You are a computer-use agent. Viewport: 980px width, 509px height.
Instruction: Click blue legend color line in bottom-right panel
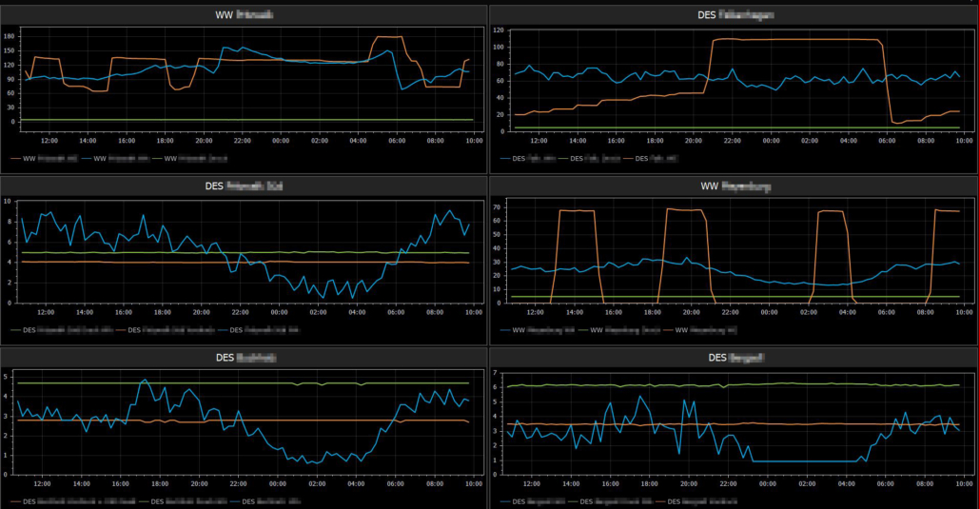(x=505, y=500)
